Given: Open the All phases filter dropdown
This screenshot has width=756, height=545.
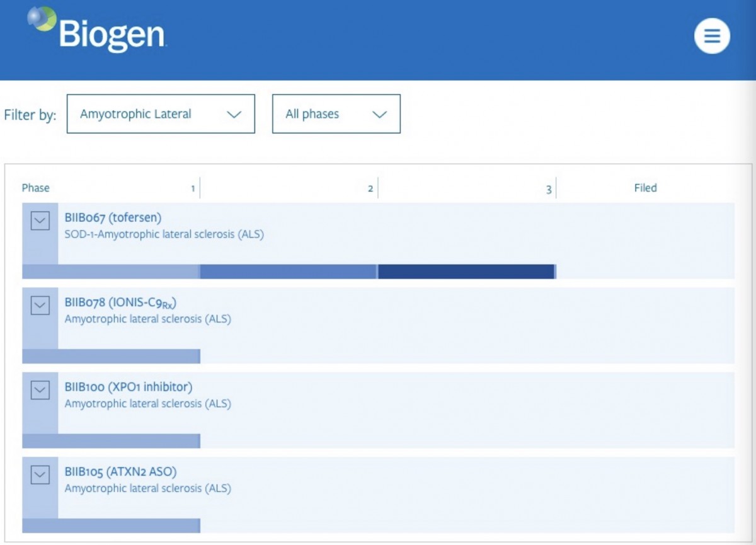Looking at the screenshot, I should tap(336, 114).
